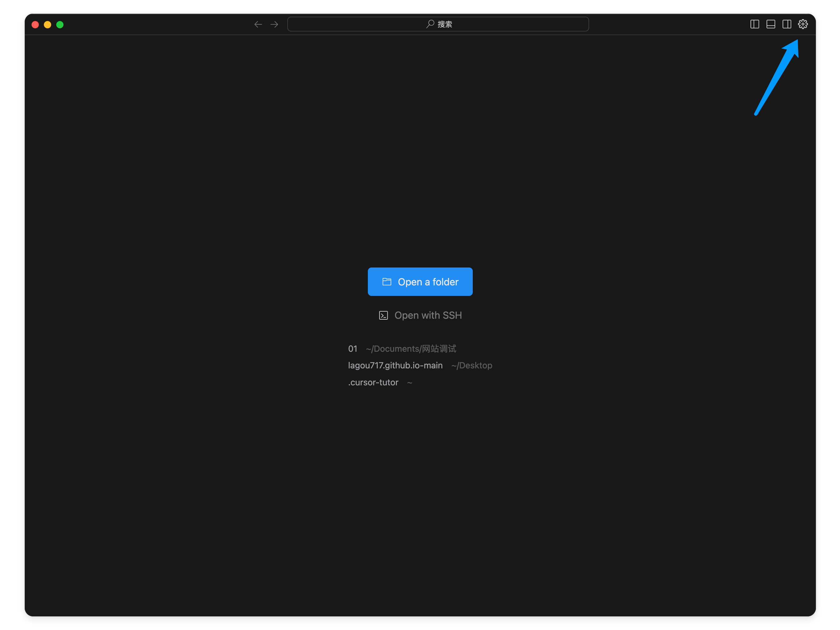
Task: Toggle the right secondary sidebar layout icon
Action: pos(786,24)
